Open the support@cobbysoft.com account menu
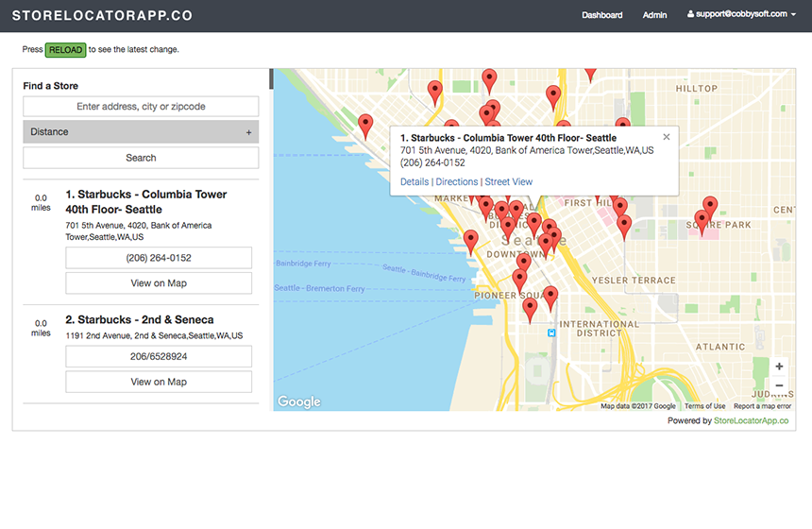Screen dimensions: 812x529 (741, 15)
